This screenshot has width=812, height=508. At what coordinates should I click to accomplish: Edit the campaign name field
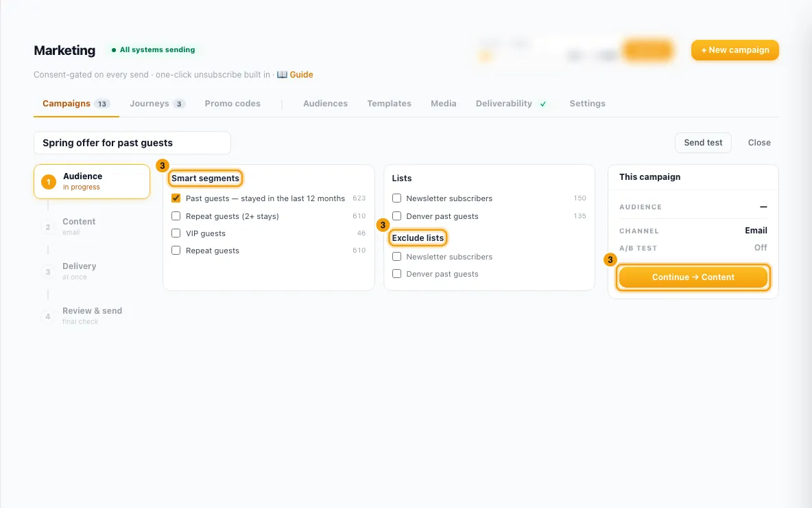tap(132, 143)
